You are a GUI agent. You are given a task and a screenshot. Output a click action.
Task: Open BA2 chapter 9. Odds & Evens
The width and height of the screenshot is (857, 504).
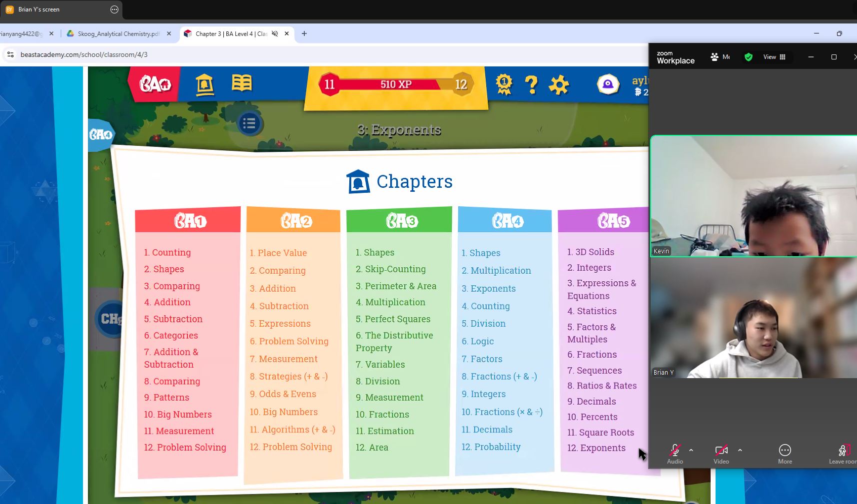pos(283,394)
